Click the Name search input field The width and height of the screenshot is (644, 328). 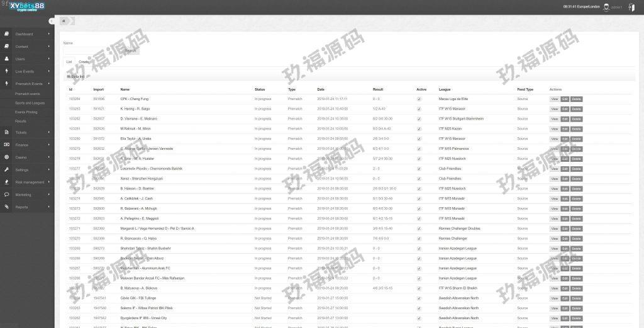(94, 50)
